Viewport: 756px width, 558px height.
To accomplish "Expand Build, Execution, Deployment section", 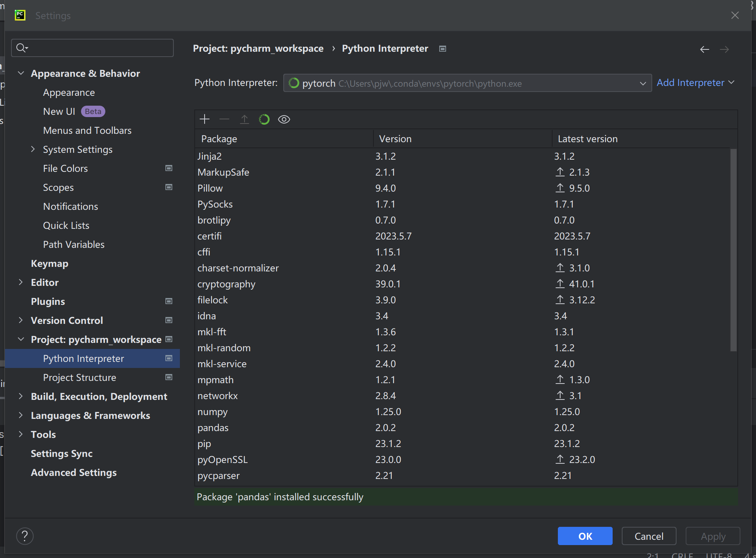I will (x=21, y=396).
